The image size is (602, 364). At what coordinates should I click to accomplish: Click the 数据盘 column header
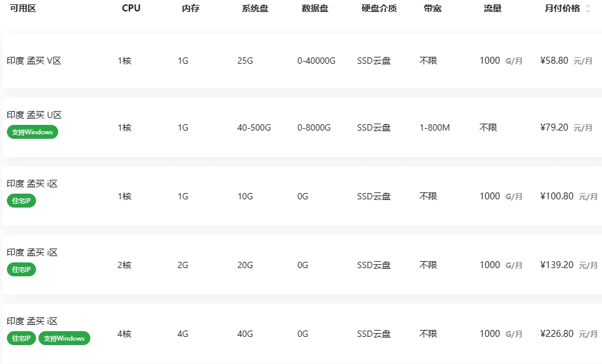(315, 9)
